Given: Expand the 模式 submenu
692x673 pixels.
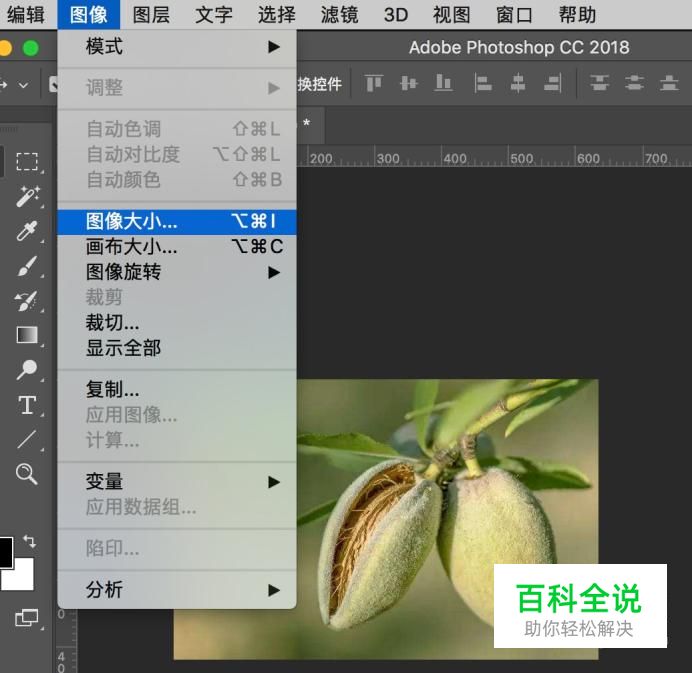Looking at the screenshot, I should pos(177,47).
